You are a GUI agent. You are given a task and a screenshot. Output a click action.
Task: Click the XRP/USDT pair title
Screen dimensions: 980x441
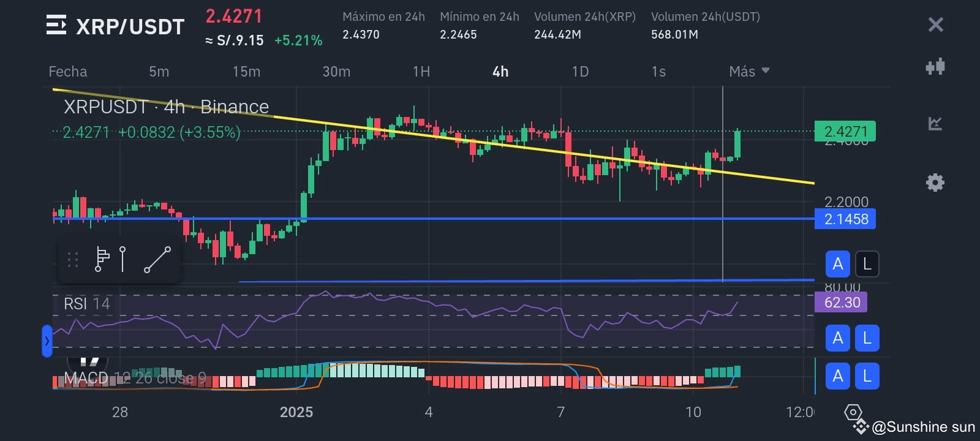[x=130, y=26]
